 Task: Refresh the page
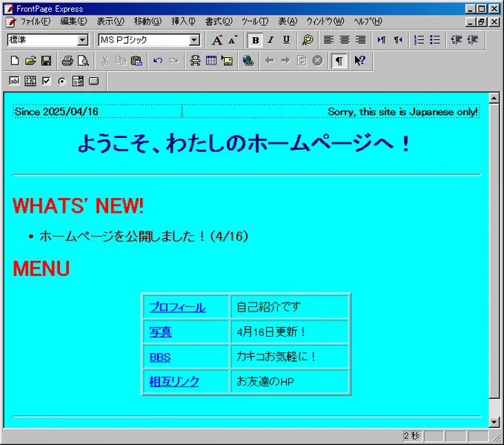click(x=302, y=61)
